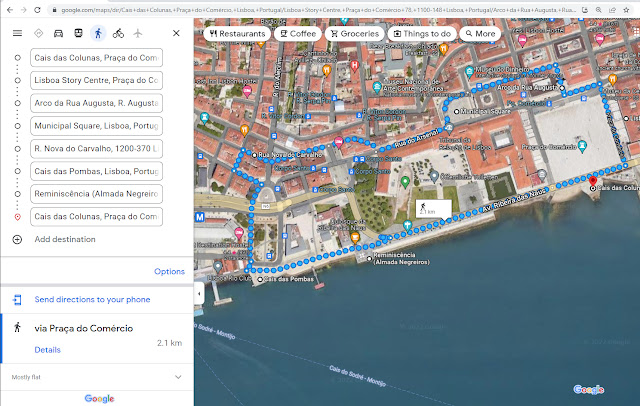Send directions to your phone
Viewport: 640px width, 406px height.
point(92,300)
